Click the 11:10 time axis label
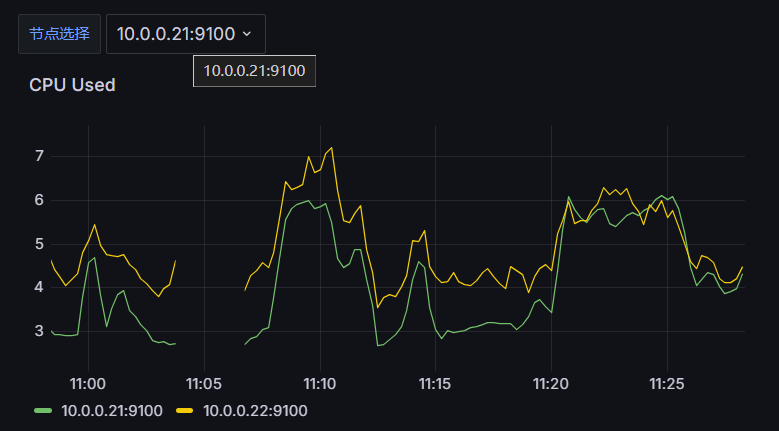This screenshot has height=431, width=779. click(x=320, y=383)
